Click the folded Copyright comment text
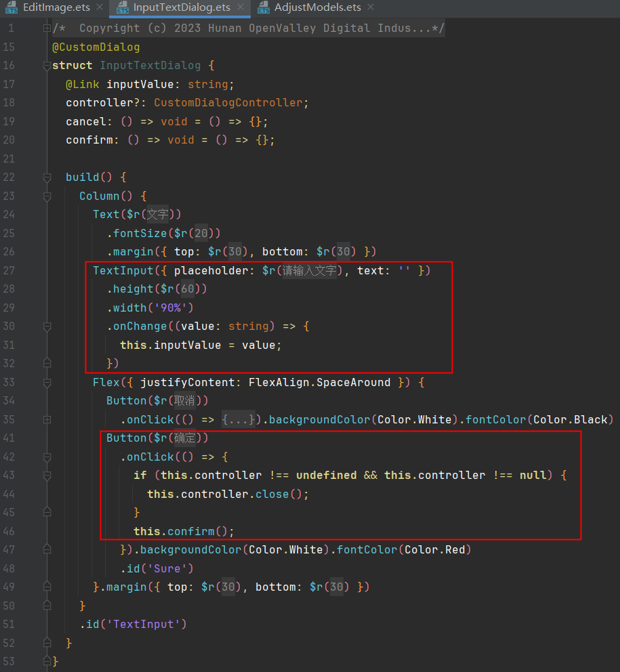The width and height of the screenshot is (620, 672). [x=249, y=28]
